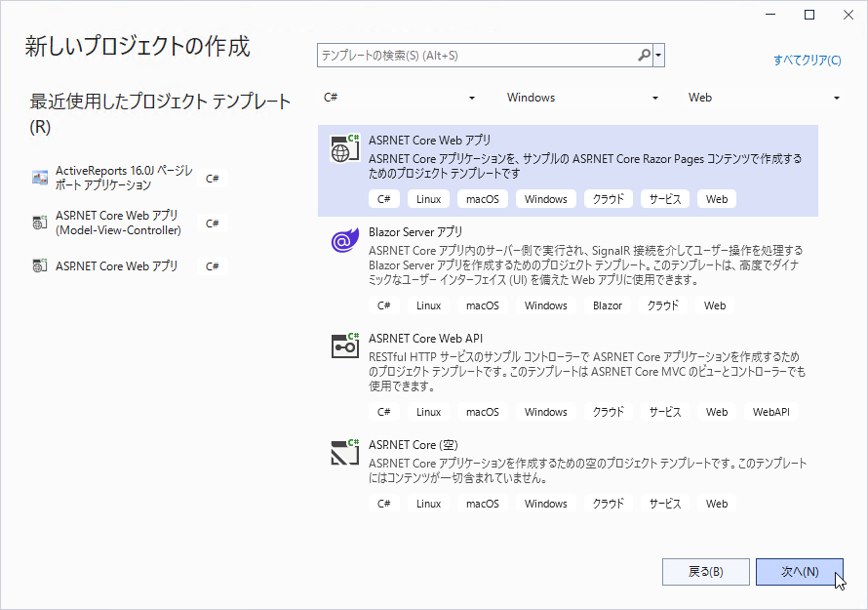Click the サービス tag under ASP.NET Core Web アプリ
Viewport: 868px width, 610px height.
coord(665,199)
